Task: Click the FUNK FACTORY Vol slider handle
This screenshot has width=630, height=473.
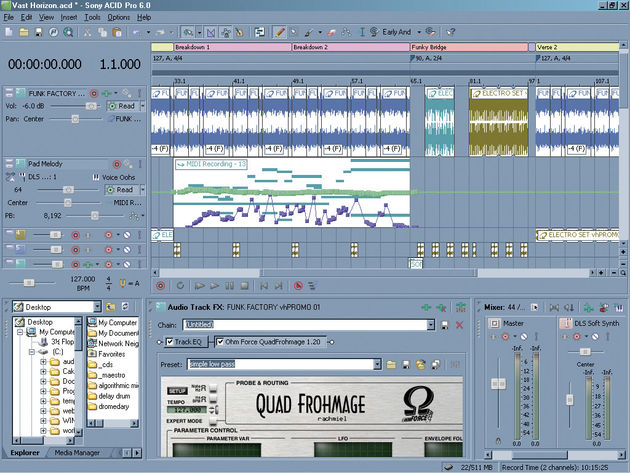Action: click(91, 106)
